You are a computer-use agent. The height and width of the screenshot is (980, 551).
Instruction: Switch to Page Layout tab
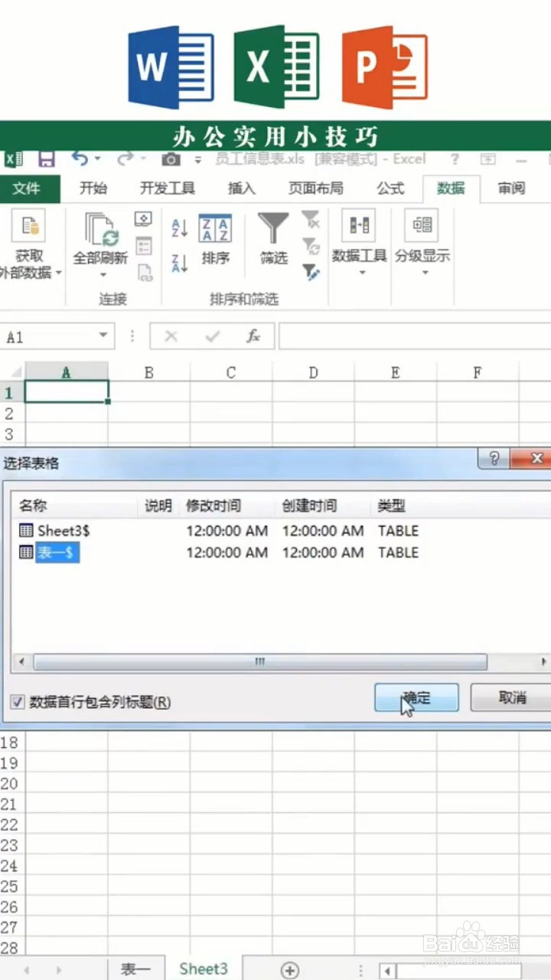point(315,188)
